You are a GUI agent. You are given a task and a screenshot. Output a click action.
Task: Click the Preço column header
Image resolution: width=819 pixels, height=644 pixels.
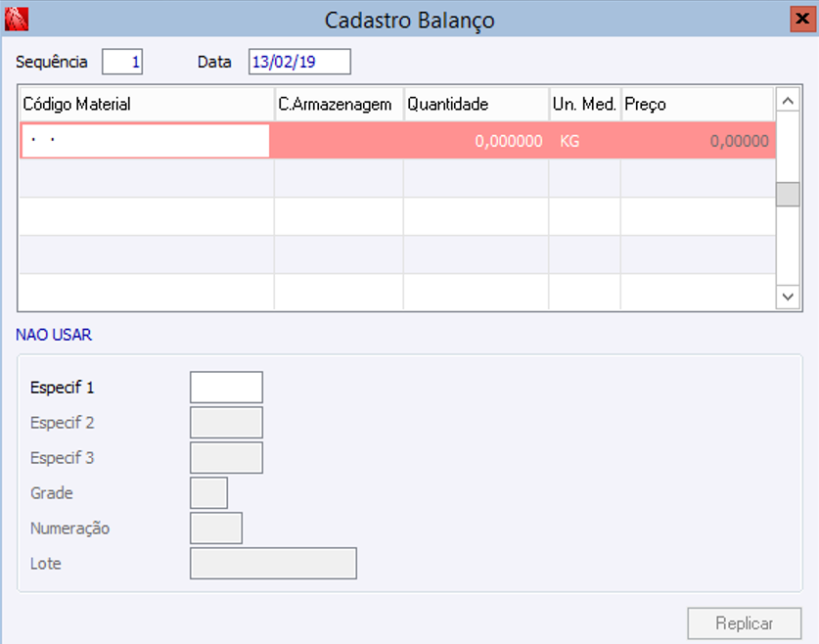[x=698, y=104]
